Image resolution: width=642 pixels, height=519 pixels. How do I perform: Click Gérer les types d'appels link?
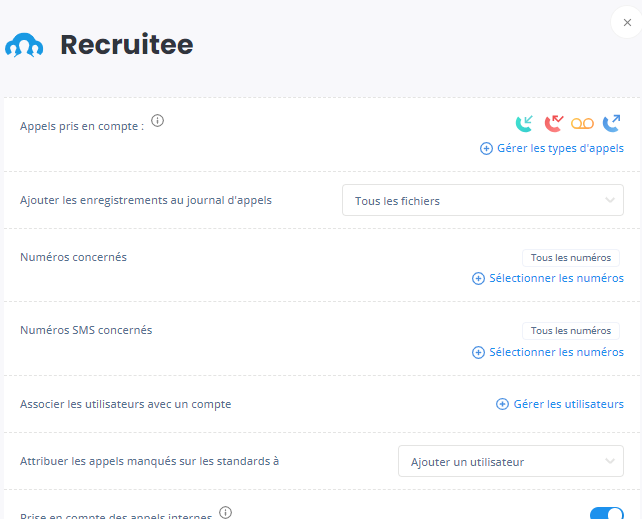(x=560, y=148)
